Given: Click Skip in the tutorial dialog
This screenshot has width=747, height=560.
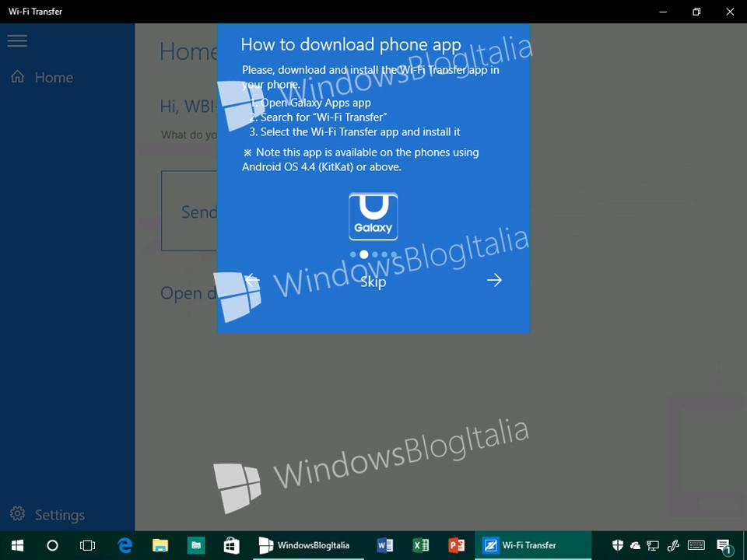Looking at the screenshot, I should tap(373, 282).
